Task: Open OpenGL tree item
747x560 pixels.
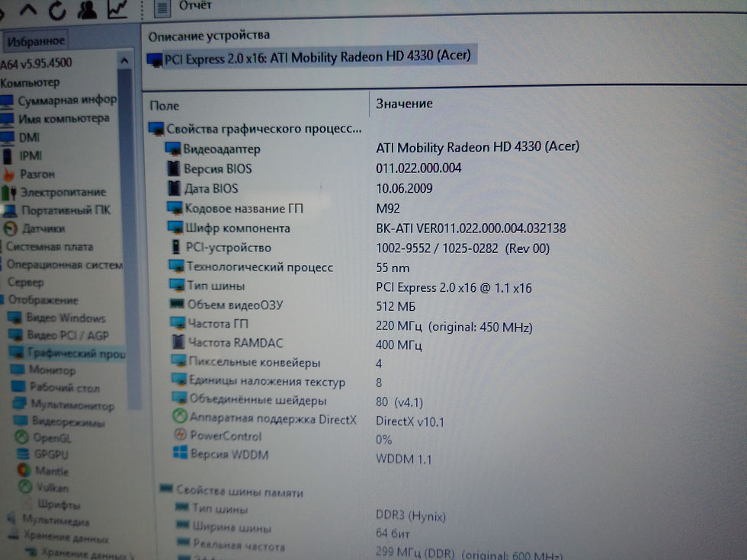Action: coord(43,437)
